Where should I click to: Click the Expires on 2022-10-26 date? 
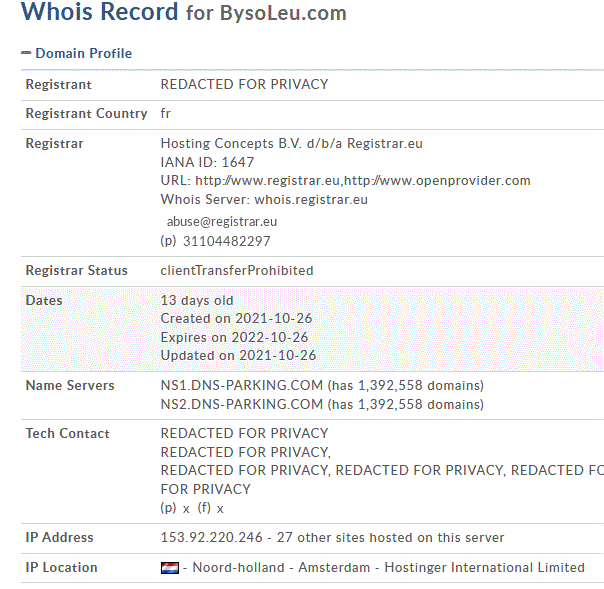click(234, 337)
